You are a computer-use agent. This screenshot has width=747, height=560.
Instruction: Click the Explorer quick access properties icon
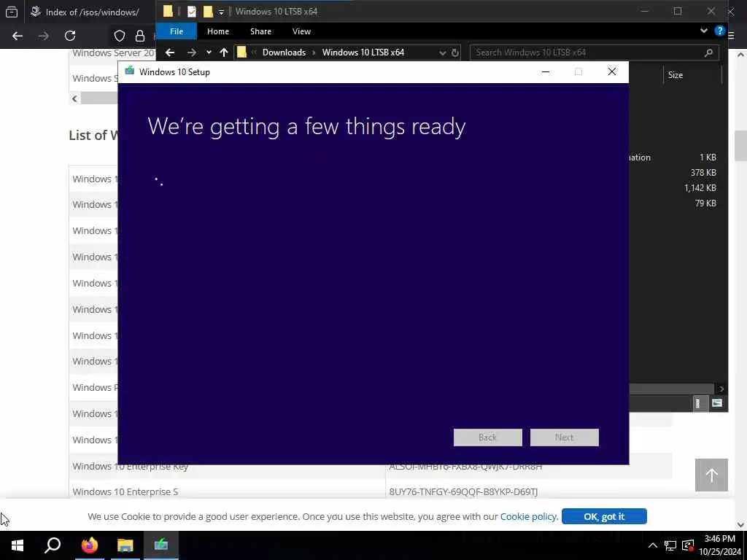point(192,12)
